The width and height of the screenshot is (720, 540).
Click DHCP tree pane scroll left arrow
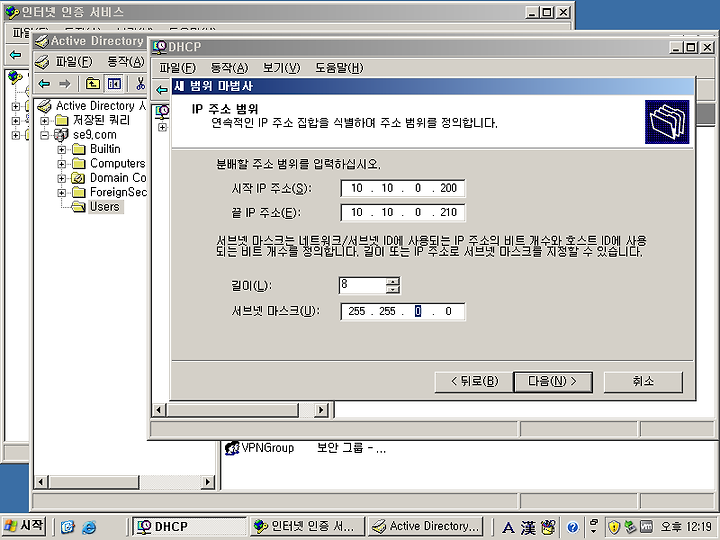pyautogui.click(x=158, y=410)
